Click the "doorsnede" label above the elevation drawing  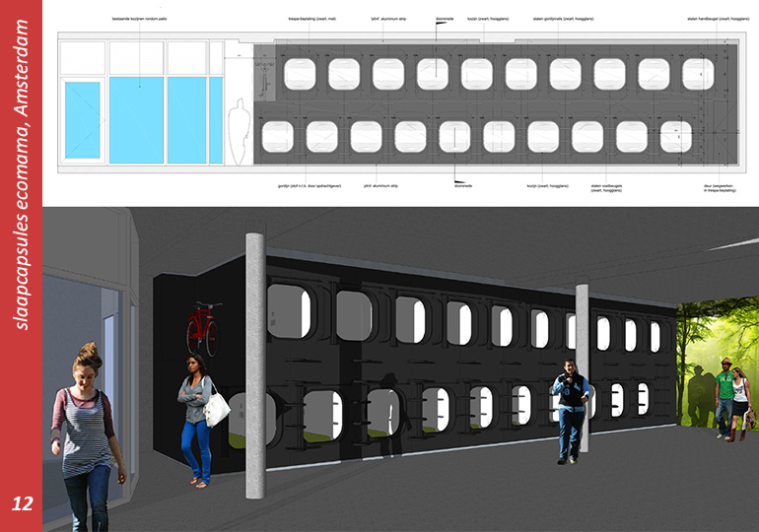pos(445,19)
